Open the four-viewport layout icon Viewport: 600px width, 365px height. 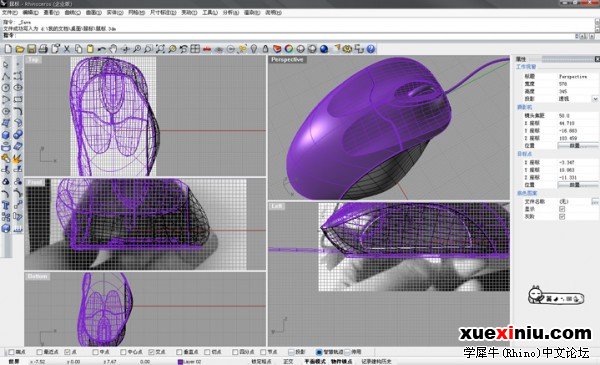(195, 49)
